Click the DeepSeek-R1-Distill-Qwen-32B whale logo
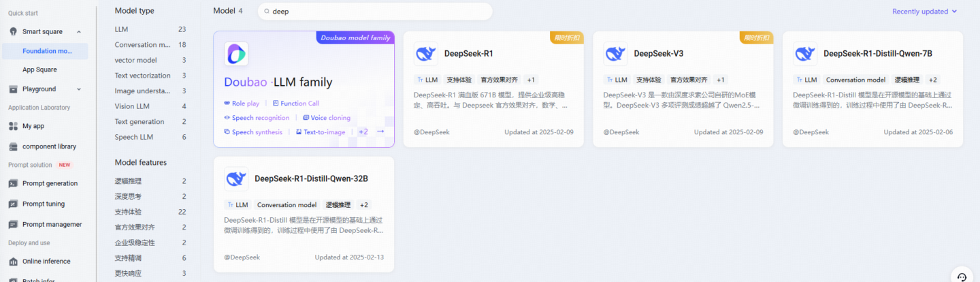The height and width of the screenshot is (282, 980). [236, 179]
